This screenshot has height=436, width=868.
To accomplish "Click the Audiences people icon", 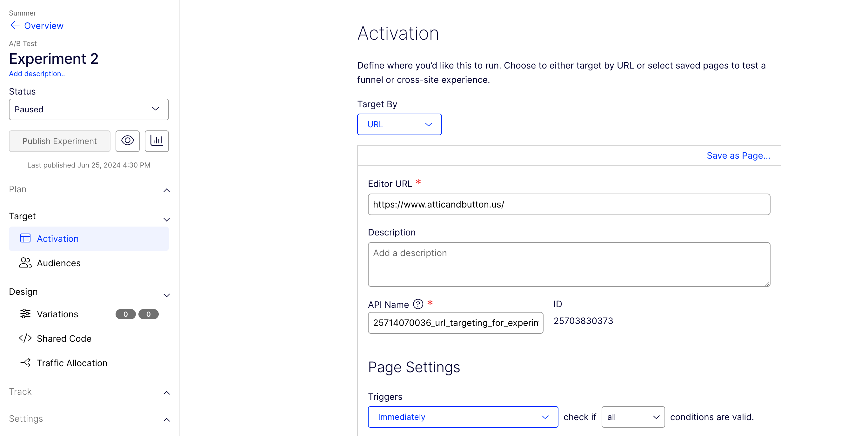I will point(25,263).
